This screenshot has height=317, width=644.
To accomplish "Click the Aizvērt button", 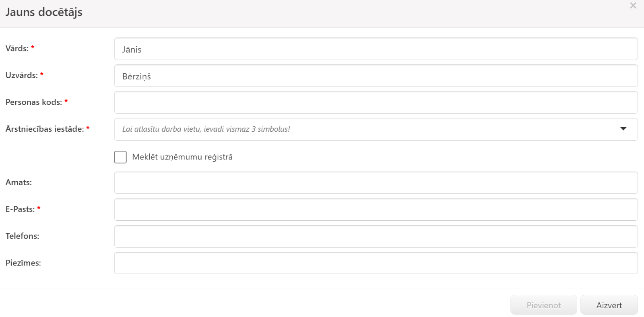I will (x=609, y=305).
